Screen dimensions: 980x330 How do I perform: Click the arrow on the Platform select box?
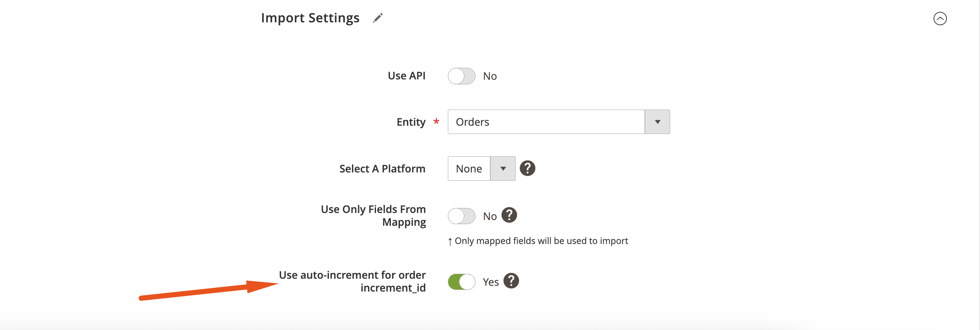503,169
